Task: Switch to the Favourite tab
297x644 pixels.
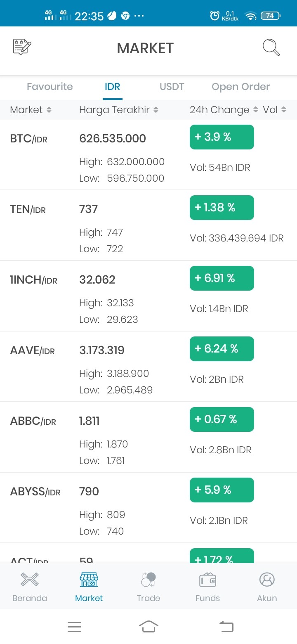Action: click(x=49, y=87)
